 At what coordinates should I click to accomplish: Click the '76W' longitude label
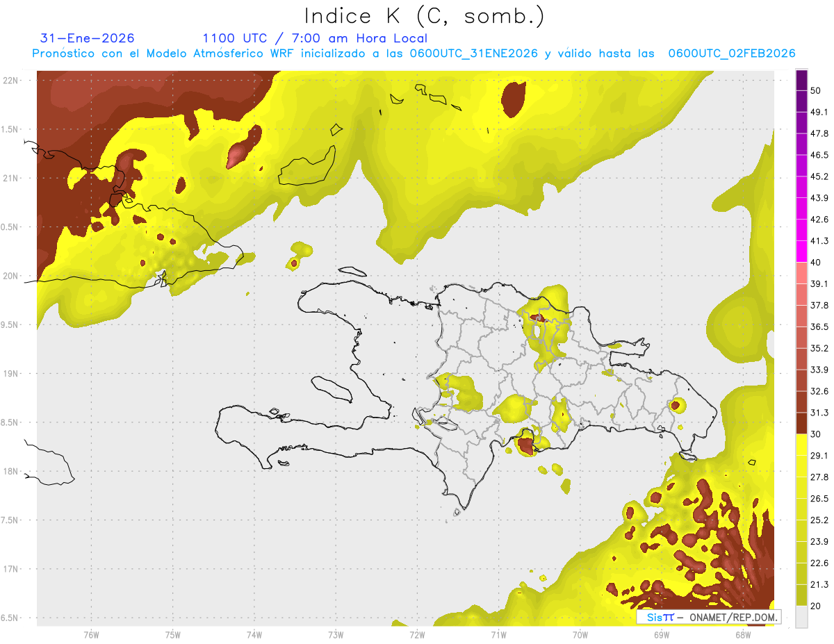pyautogui.click(x=91, y=635)
